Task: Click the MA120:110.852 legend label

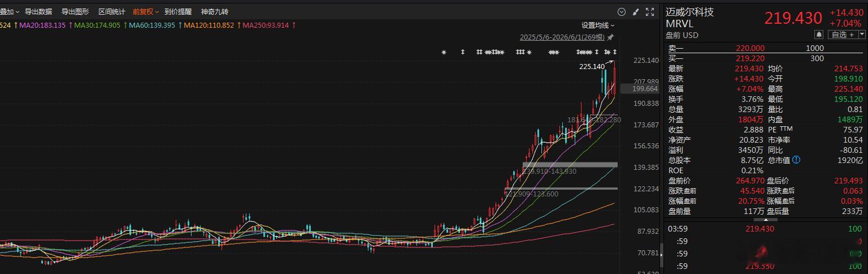Action: (x=209, y=25)
